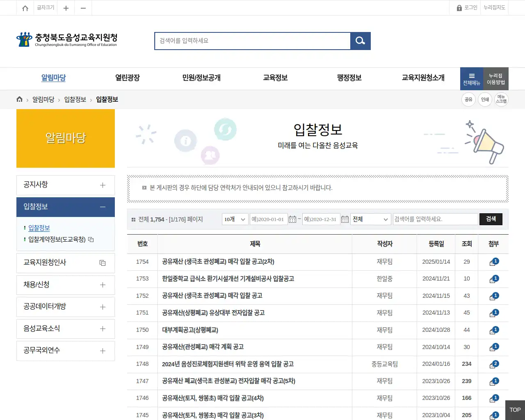Expand 공무국외연수 sidebar menu
The image size is (525, 420).
[66, 351]
